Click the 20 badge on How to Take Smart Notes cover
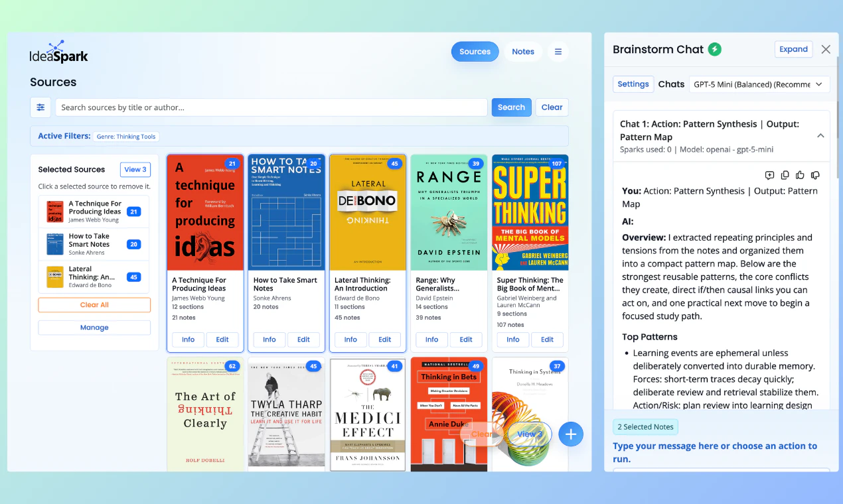The image size is (843, 504). pyautogui.click(x=313, y=163)
